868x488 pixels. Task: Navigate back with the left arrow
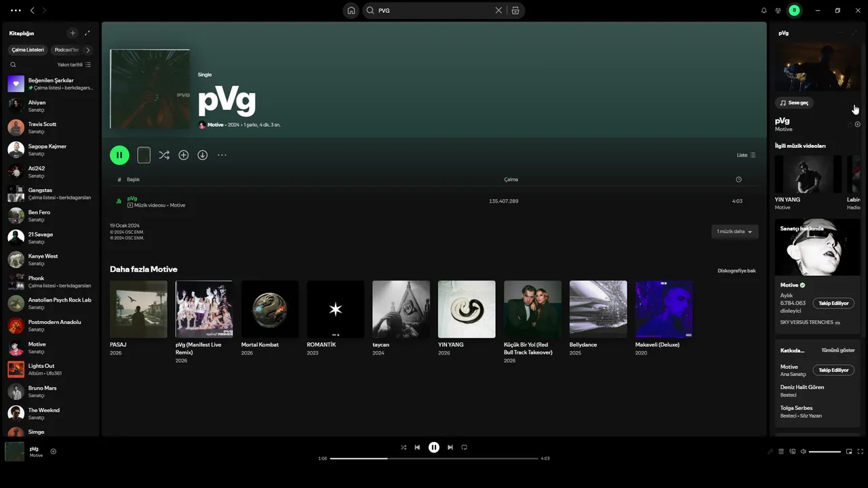(x=33, y=10)
